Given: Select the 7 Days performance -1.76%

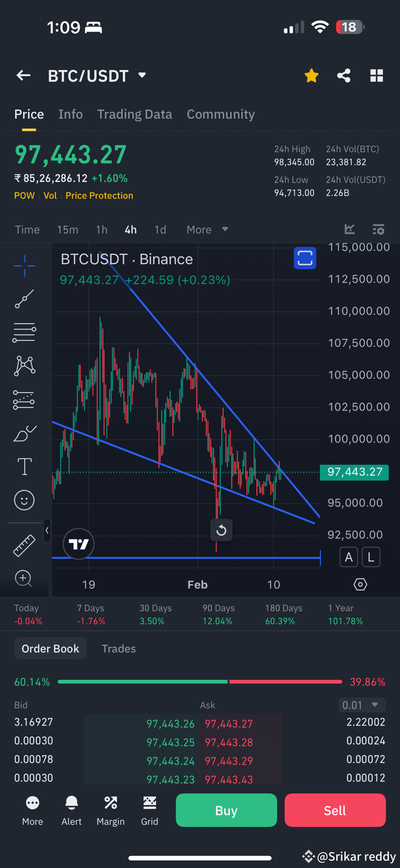Looking at the screenshot, I should (x=91, y=615).
